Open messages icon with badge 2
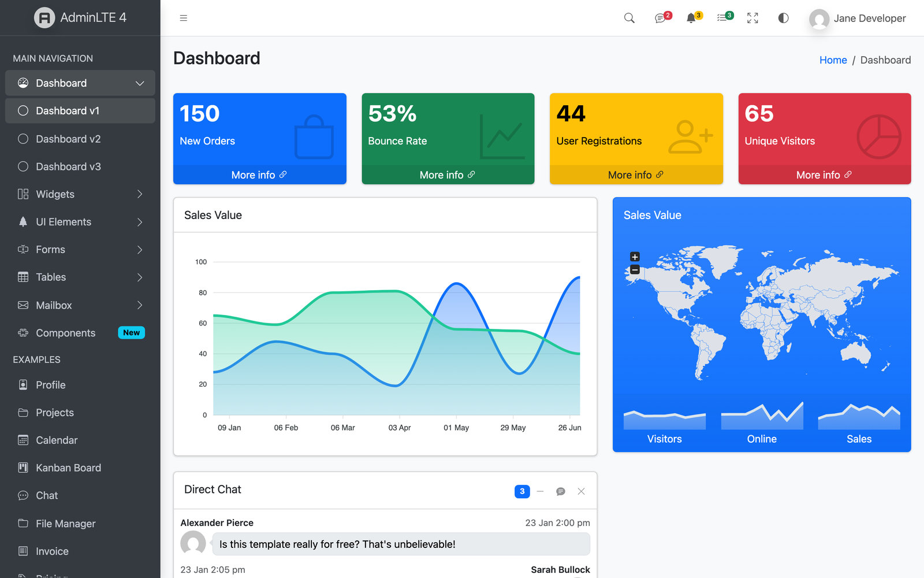 [x=662, y=17]
